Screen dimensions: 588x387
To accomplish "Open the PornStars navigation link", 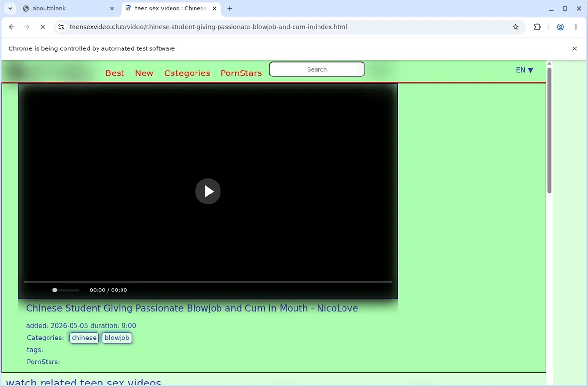I will pyautogui.click(x=241, y=73).
